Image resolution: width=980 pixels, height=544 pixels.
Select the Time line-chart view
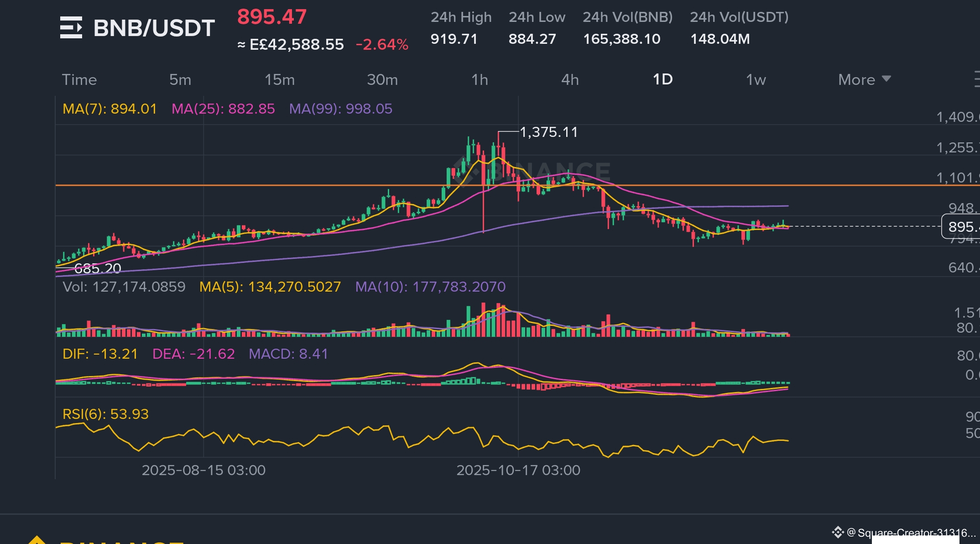pyautogui.click(x=79, y=79)
